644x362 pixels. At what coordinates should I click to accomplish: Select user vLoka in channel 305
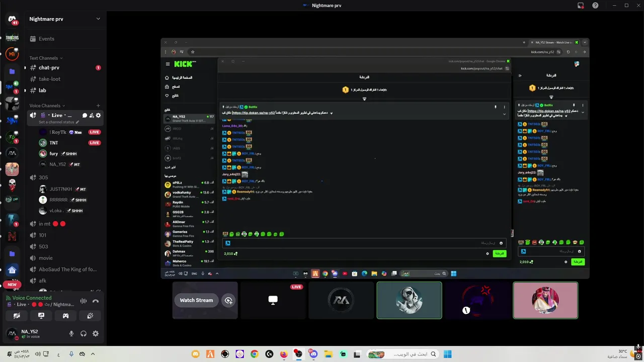click(70, 211)
